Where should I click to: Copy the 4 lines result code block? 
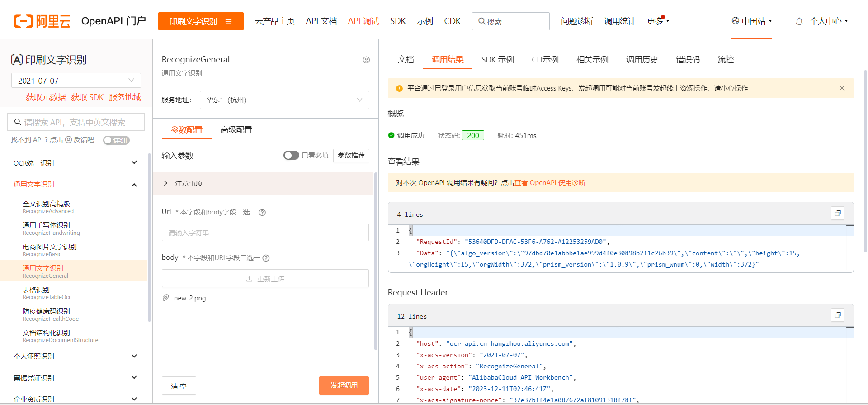pos(838,213)
